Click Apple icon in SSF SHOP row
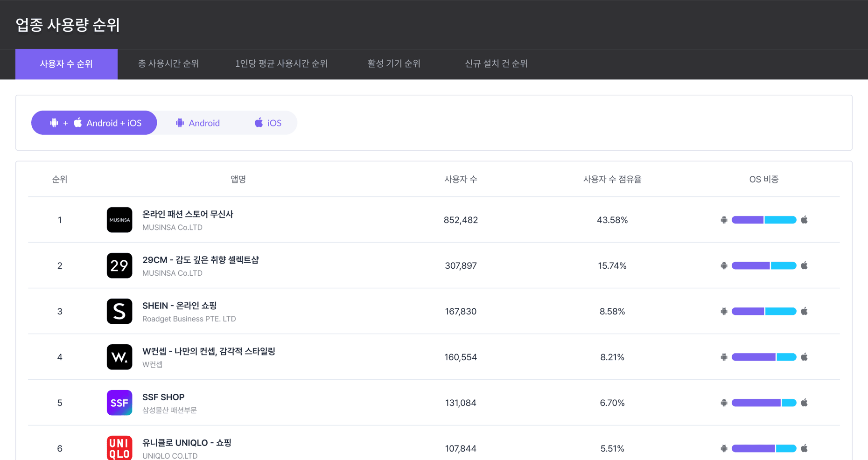868x460 pixels. (x=804, y=403)
